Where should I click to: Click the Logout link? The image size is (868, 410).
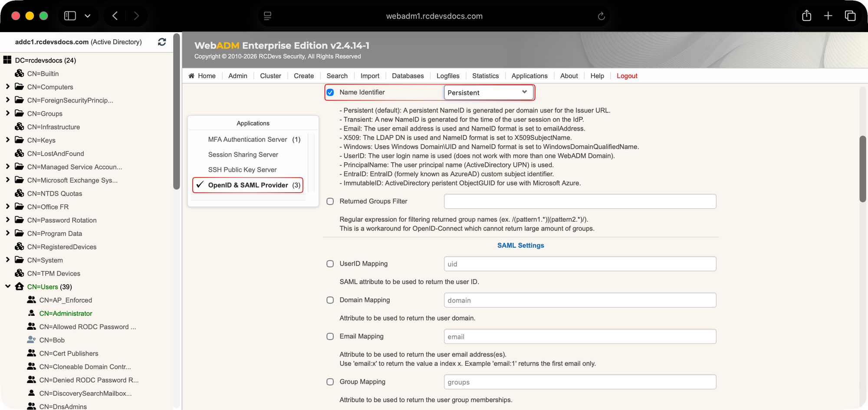pyautogui.click(x=627, y=76)
